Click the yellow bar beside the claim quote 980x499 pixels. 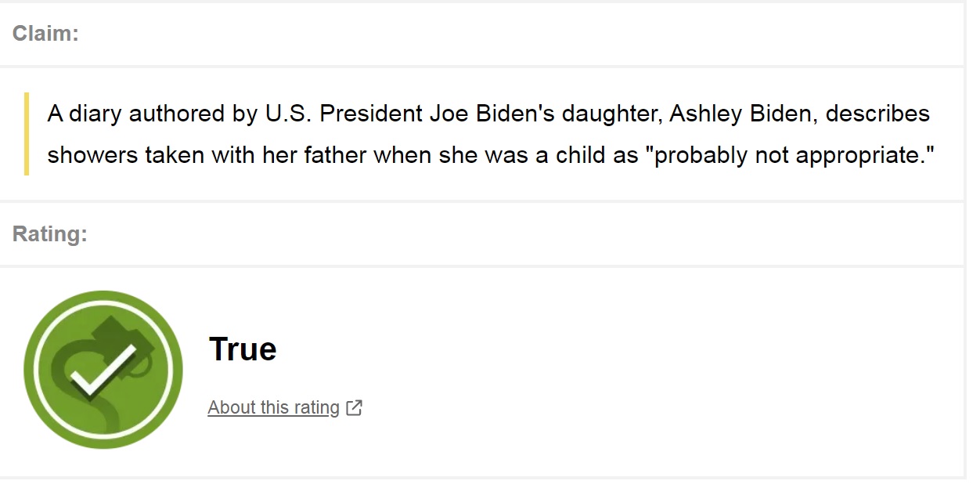(27, 134)
